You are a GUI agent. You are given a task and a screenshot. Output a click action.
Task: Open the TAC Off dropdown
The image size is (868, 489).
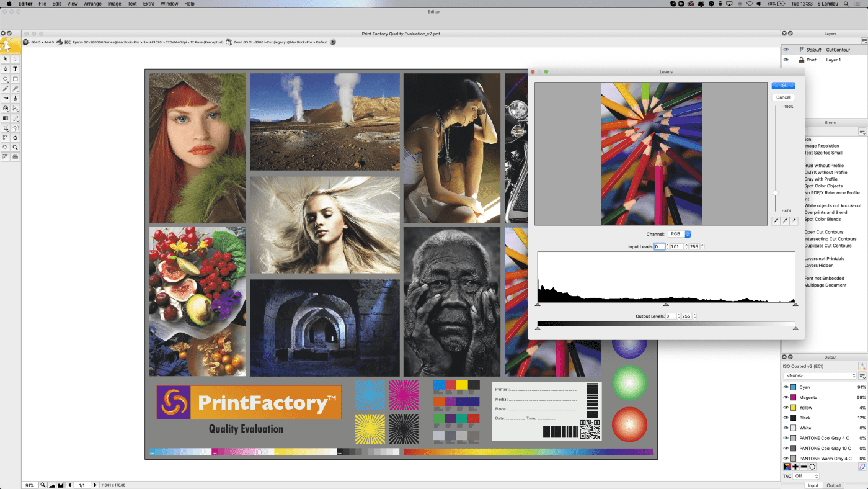pyautogui.click(x=806, y=476)
